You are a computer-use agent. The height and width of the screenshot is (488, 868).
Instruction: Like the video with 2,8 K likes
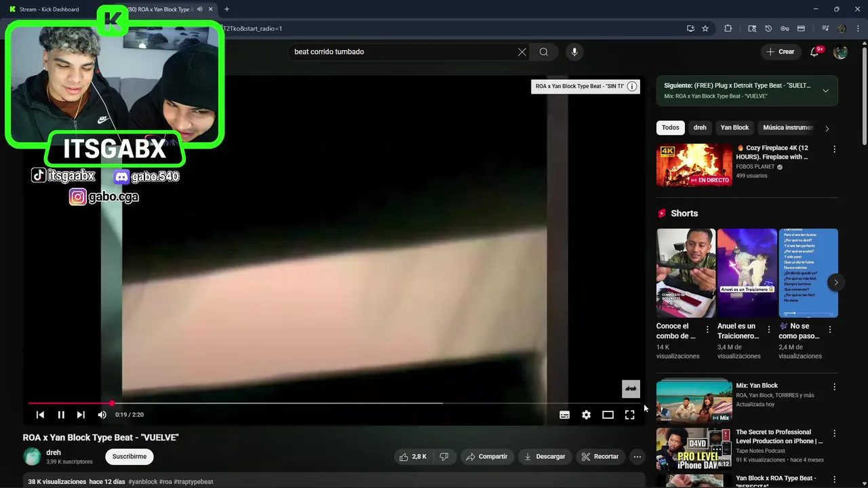413,457
